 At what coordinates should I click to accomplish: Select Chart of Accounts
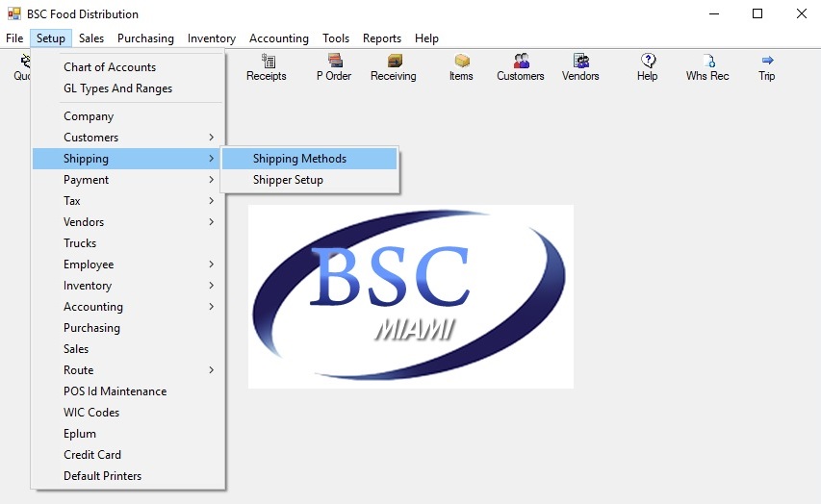point(128,67)
